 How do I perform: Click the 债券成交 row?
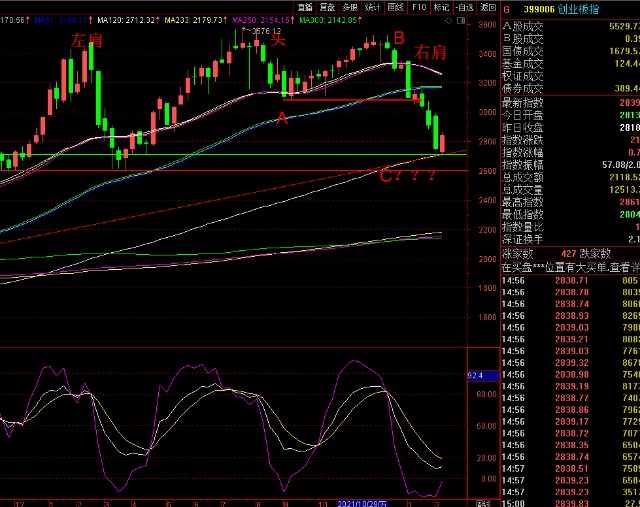(570, 89)
